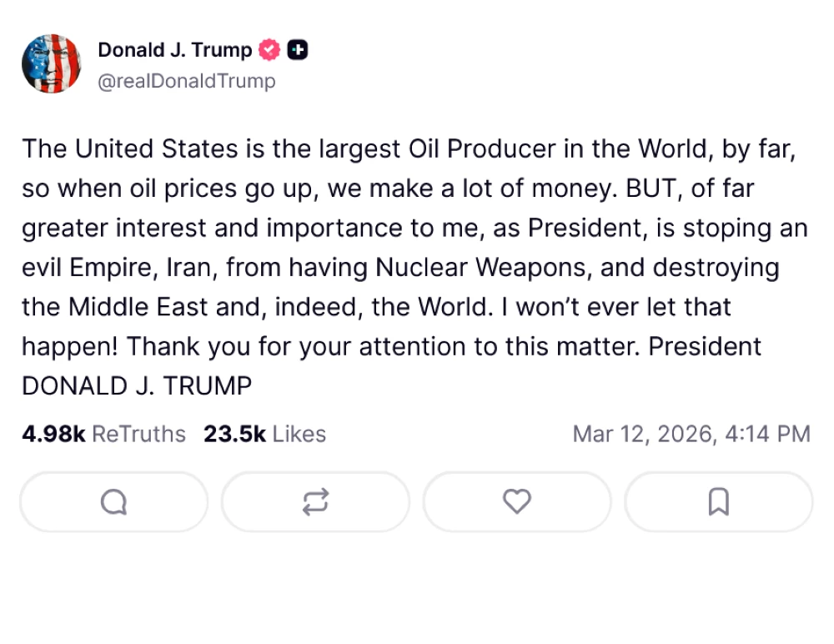Like the post with the heart icon

coord(517,502)
